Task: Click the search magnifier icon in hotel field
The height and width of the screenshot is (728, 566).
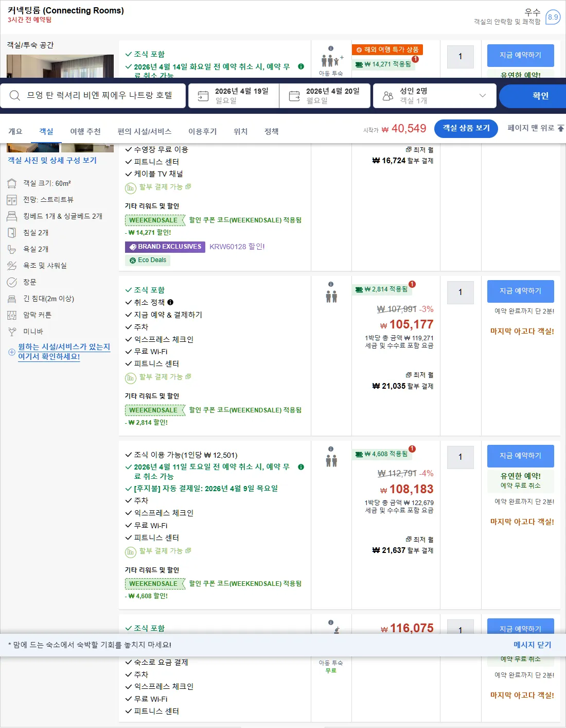Action: [x=15, y=96]
